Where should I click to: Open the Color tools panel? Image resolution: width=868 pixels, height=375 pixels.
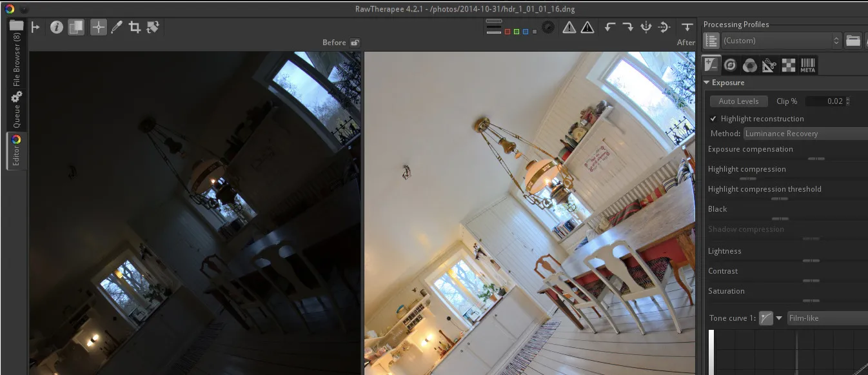click(x=748, y=64)
